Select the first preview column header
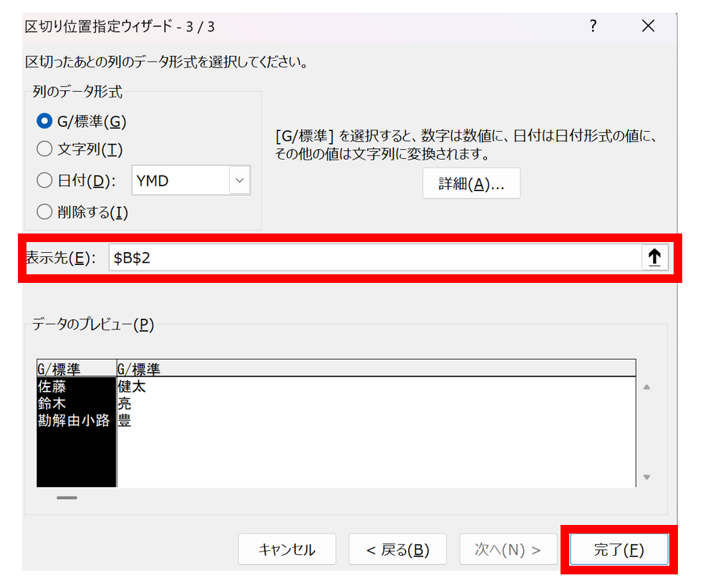 pos(76,369)
